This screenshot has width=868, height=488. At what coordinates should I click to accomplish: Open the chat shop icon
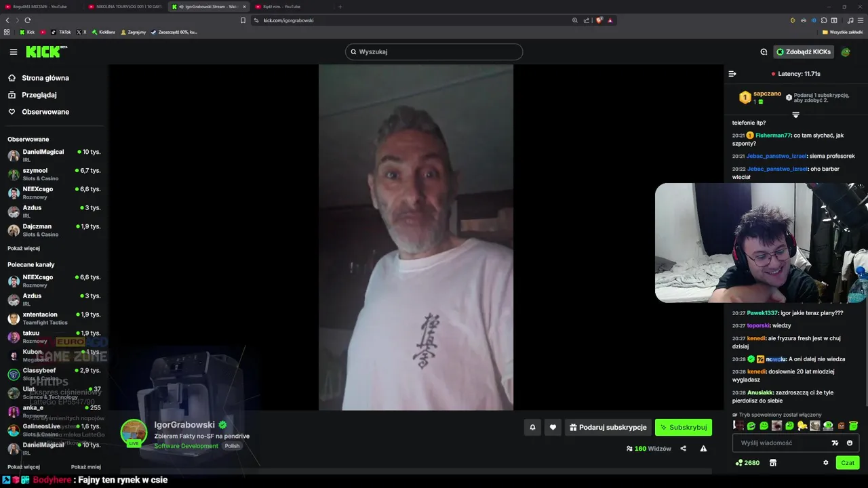(x=772, y=463)
